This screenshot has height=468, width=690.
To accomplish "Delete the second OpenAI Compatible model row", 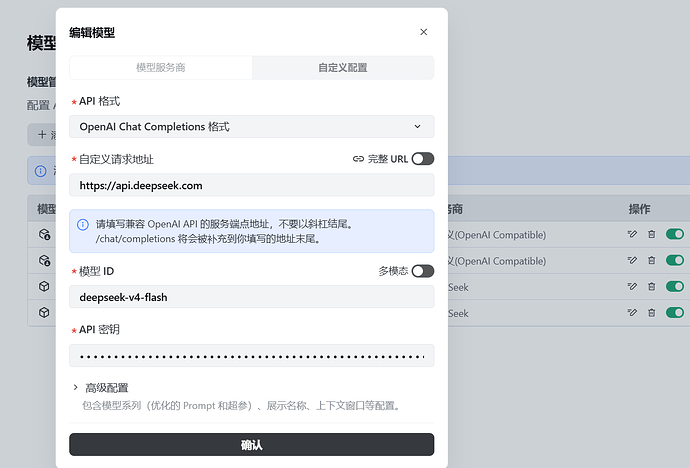I will (652, 260).
